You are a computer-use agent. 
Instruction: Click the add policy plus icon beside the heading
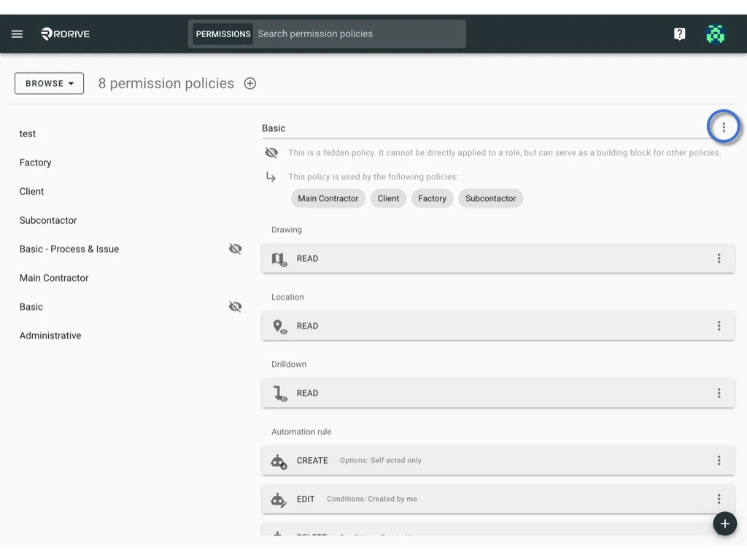249,83
